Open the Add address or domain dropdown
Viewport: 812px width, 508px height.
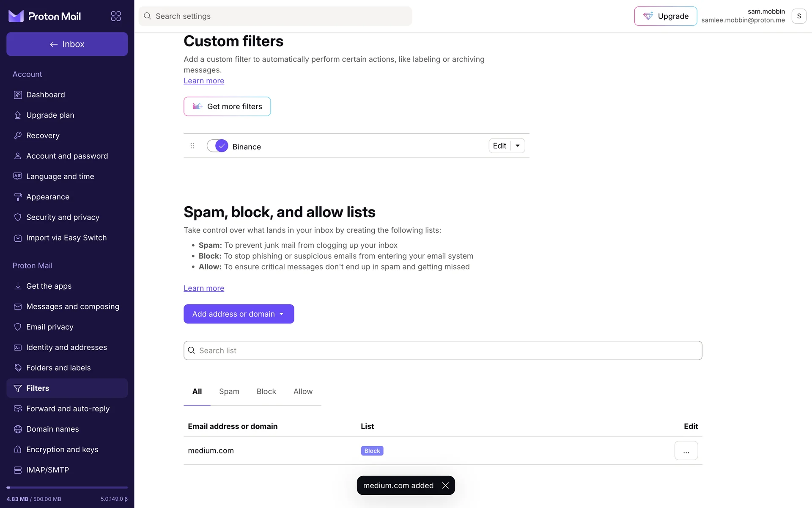point(239,314)
